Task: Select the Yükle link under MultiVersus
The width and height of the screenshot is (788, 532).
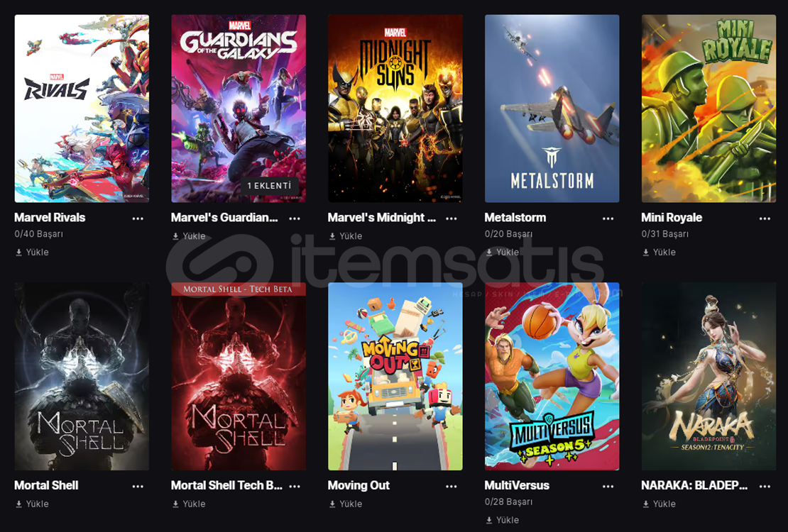Action: [x=503, y=520]
